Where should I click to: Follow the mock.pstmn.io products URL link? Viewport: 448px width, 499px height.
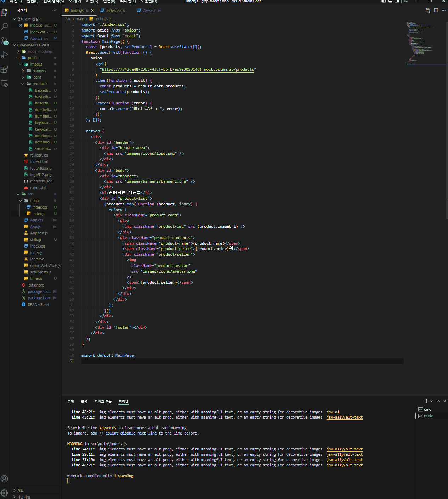tap(178, 70)
